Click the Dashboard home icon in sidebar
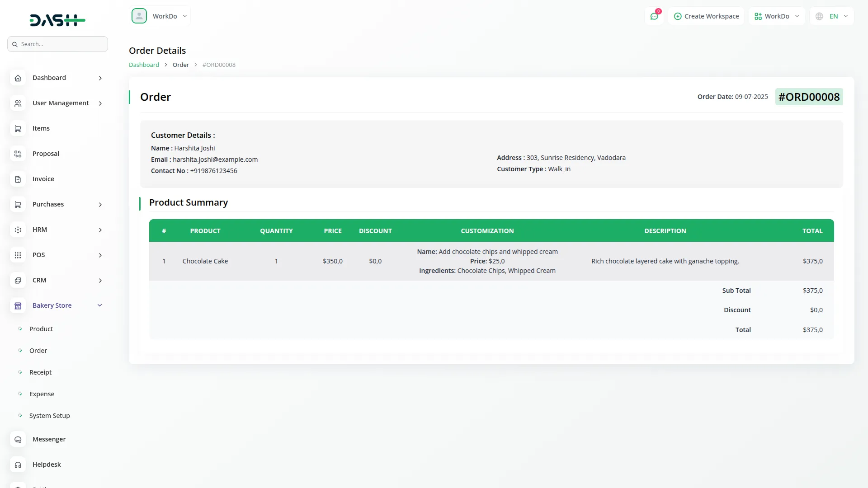 tap(18, 78)
